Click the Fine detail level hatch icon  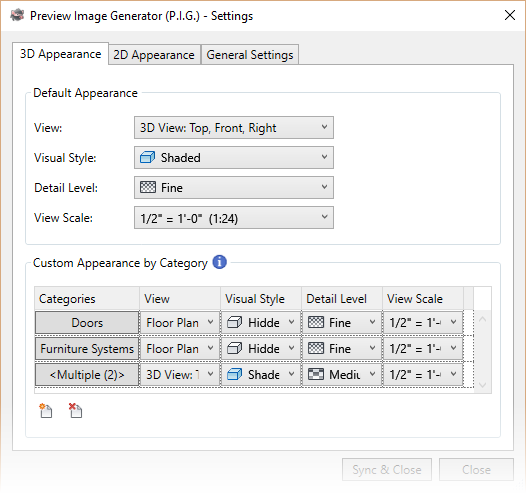click(x=148, y=187)
